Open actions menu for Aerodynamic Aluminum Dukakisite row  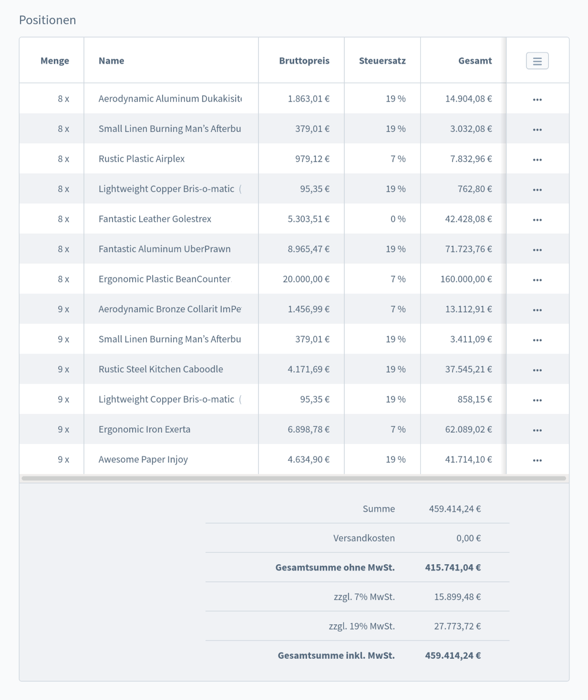coord(537,99)
